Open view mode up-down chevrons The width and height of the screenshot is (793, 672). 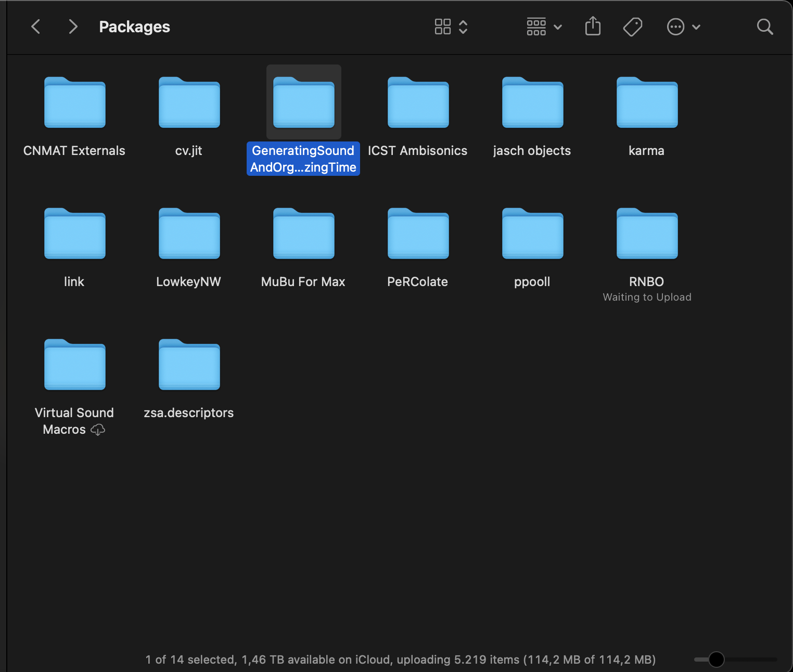pyautogui.click(x=463, y=27)
